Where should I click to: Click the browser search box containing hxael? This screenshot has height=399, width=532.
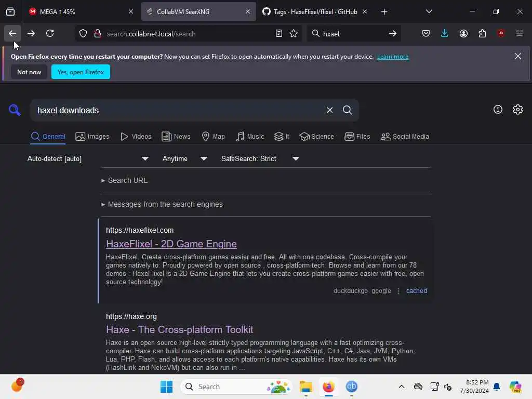[x=353, y=34]
